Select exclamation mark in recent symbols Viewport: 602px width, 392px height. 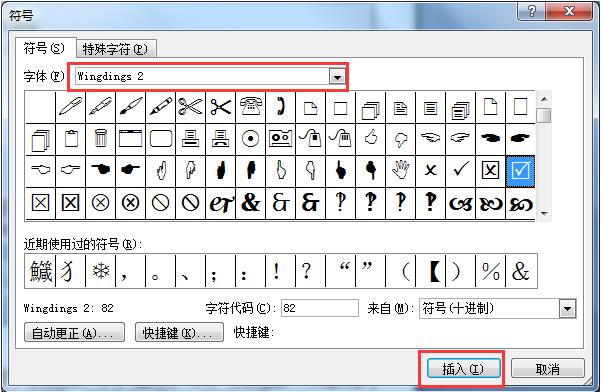pyautogui.click(x=276, y=271)
